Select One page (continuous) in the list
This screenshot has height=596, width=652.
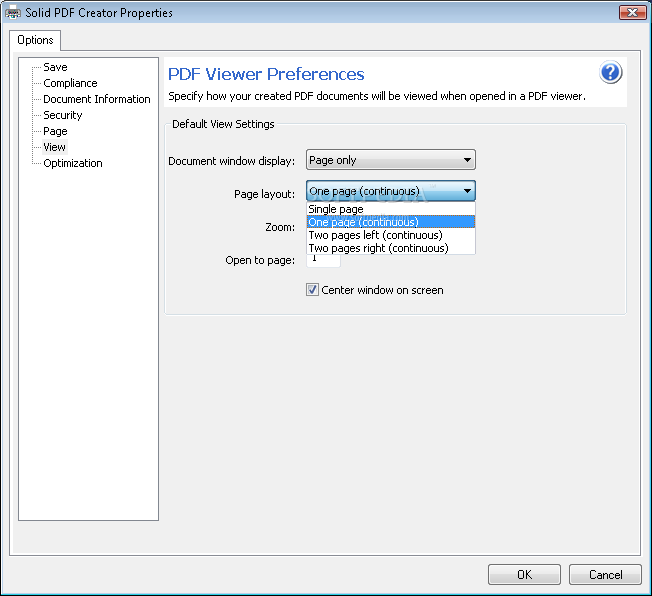coord(390,222)
